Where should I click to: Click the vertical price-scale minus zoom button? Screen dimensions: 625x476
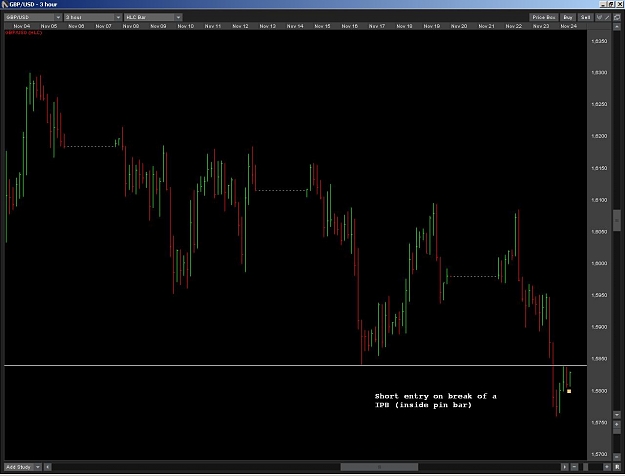617,457
